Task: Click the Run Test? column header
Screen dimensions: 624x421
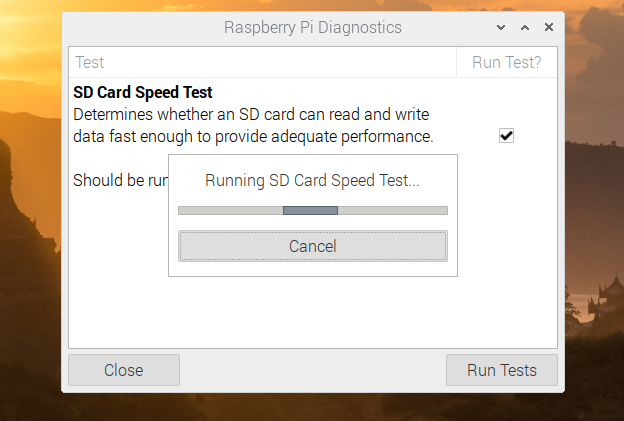Action: coord(507,62)
